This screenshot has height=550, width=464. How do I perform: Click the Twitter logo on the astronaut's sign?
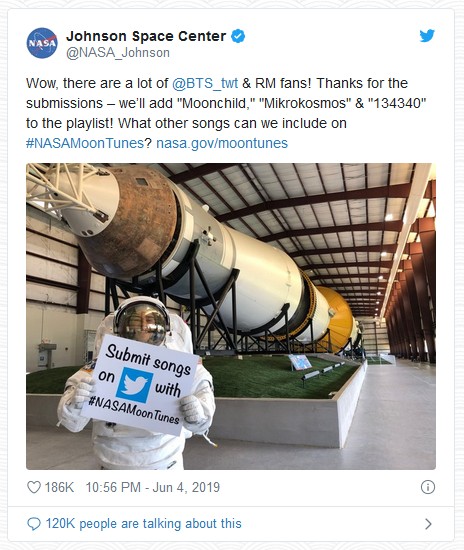135,385
